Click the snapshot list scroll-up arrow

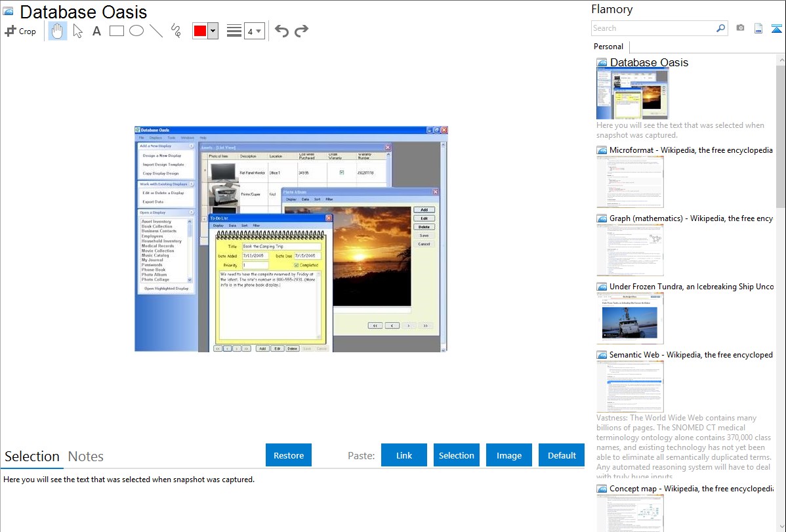click(781, 60)
